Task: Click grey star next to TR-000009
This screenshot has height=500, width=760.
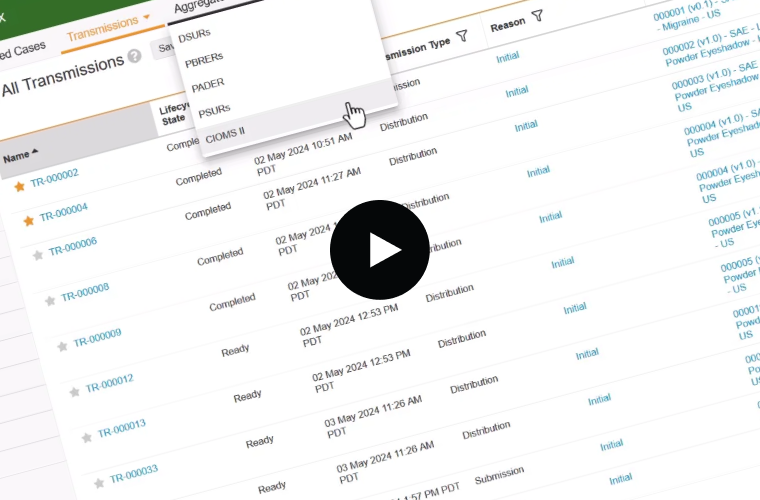Action: [x=62, y=346]
